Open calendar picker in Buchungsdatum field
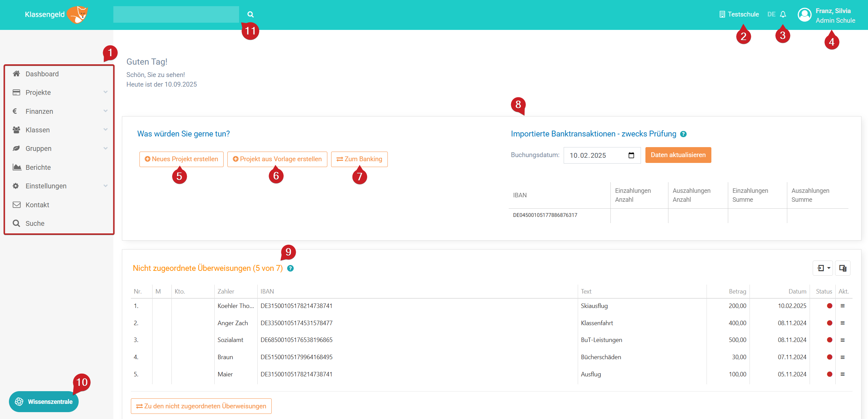 coord(631,155)
